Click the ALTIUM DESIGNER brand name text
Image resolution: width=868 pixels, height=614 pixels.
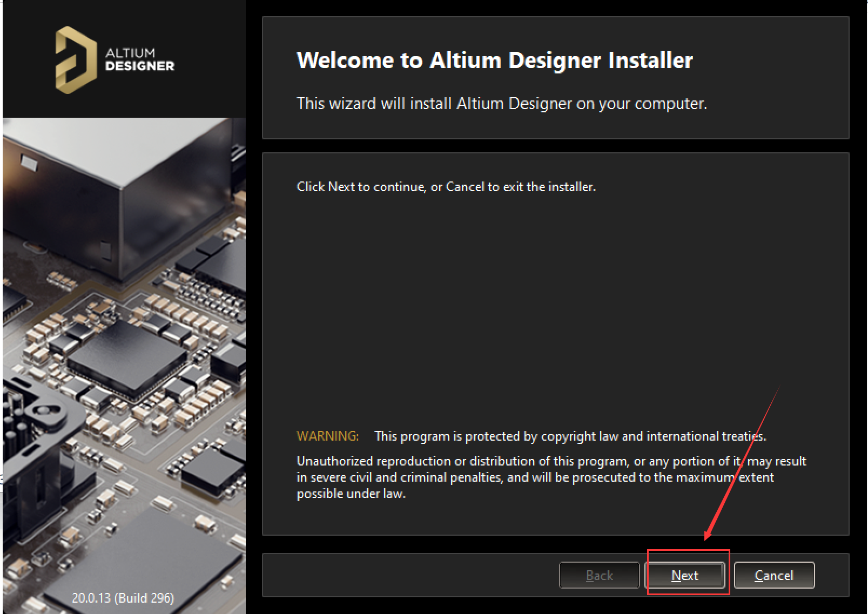click(x=140, y=59)
